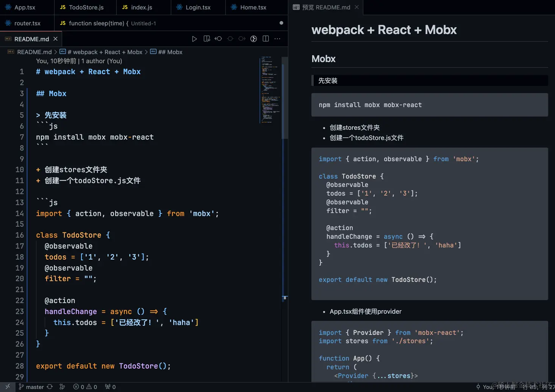Viewport: 555px width, 392px height.
Task: Show warnings count in status bar
Action: coord(92,387)
